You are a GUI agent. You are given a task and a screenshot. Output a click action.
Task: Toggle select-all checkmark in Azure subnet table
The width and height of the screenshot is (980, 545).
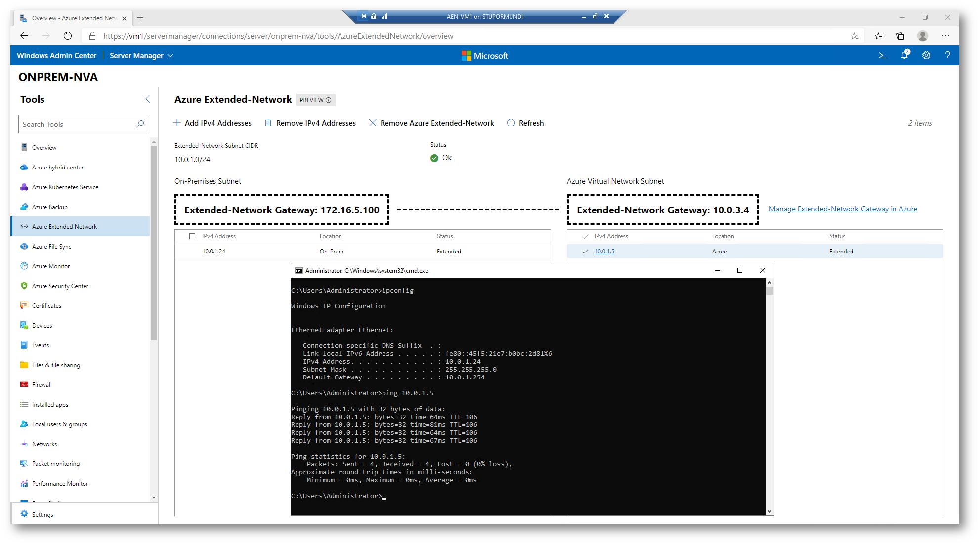(x=585, y=236)
